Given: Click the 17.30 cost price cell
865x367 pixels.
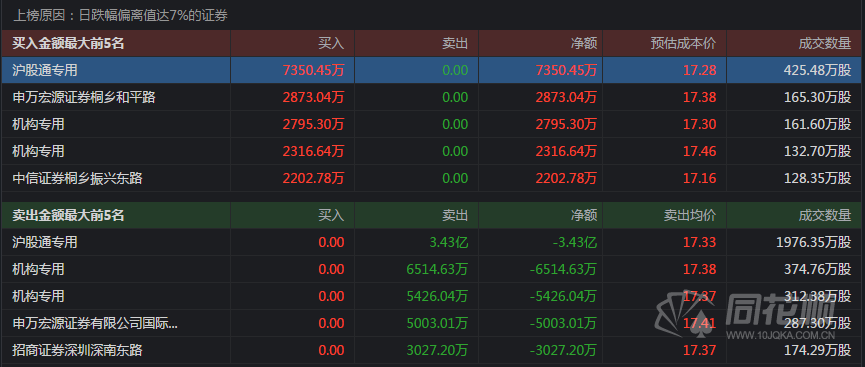Looking at the screenshot, I should tap(700, 124).
